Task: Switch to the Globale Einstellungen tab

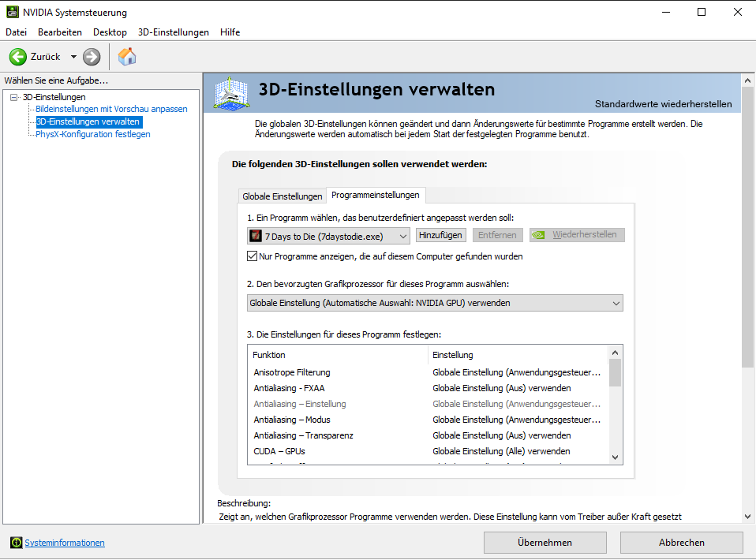Action: pos(282,196)
